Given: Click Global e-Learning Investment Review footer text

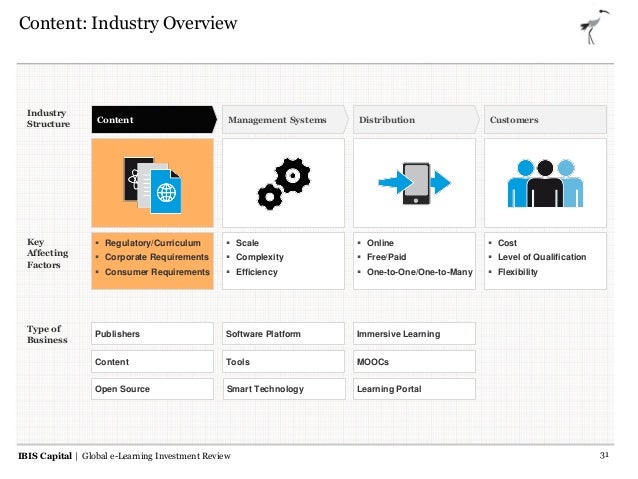Looking at the screenshot, I should (156, 456).
